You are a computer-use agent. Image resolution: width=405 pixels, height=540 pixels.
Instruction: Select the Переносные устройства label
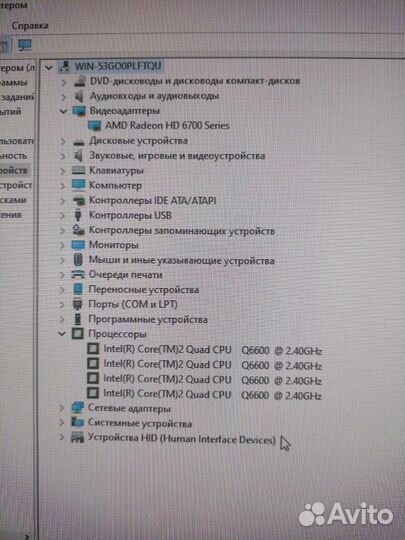coord(144,290)
